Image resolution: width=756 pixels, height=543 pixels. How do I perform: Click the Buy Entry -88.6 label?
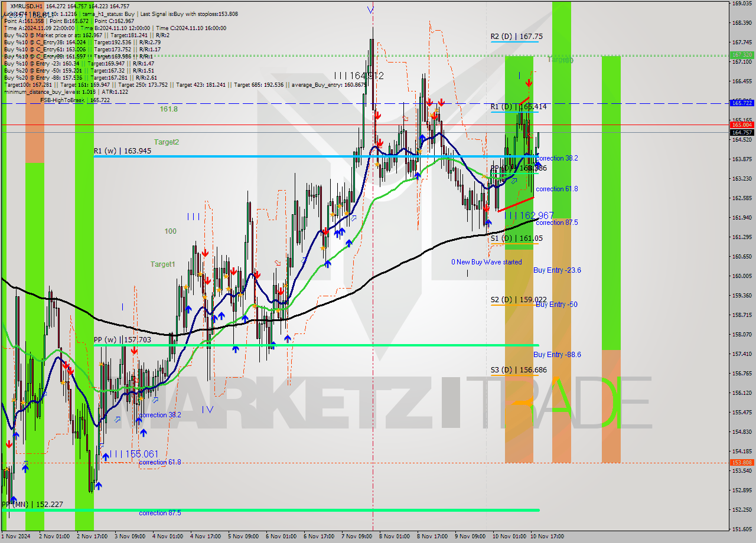click(557, 355)
